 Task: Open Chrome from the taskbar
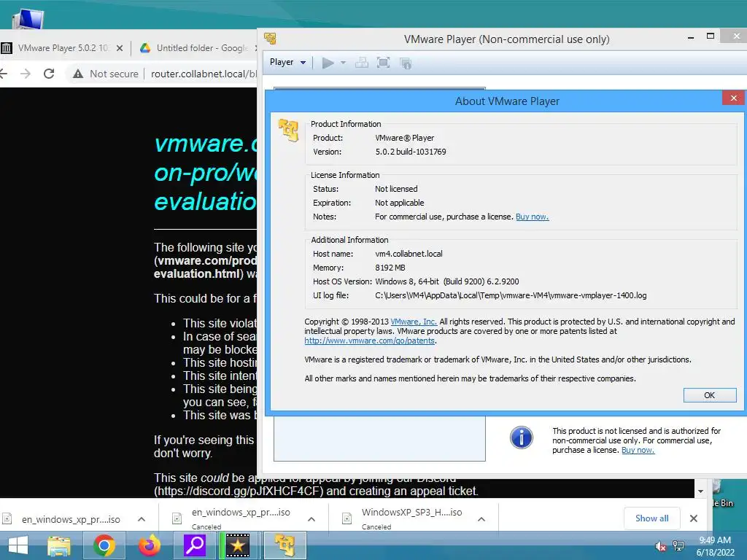point(104,545)
